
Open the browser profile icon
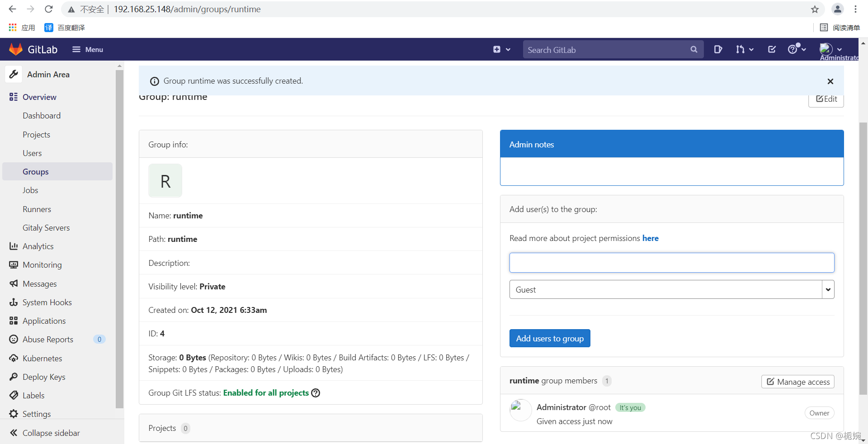[x=837, y=9]
